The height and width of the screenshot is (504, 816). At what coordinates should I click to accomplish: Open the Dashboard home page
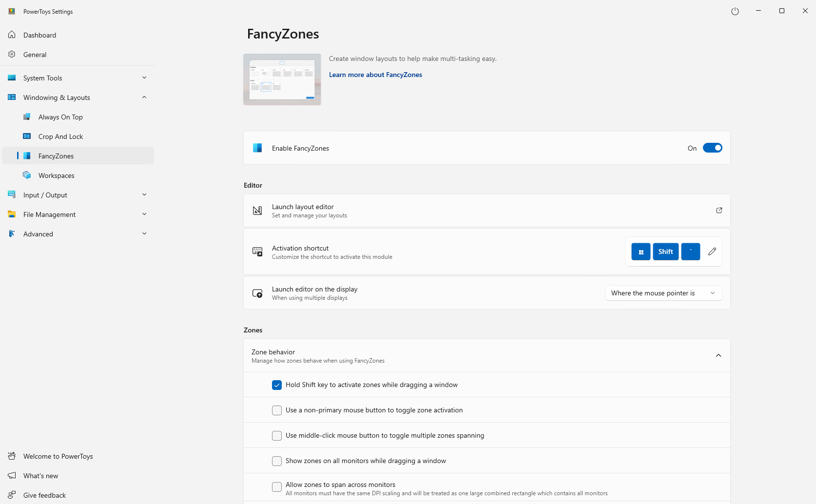click(x=39, y=35)
